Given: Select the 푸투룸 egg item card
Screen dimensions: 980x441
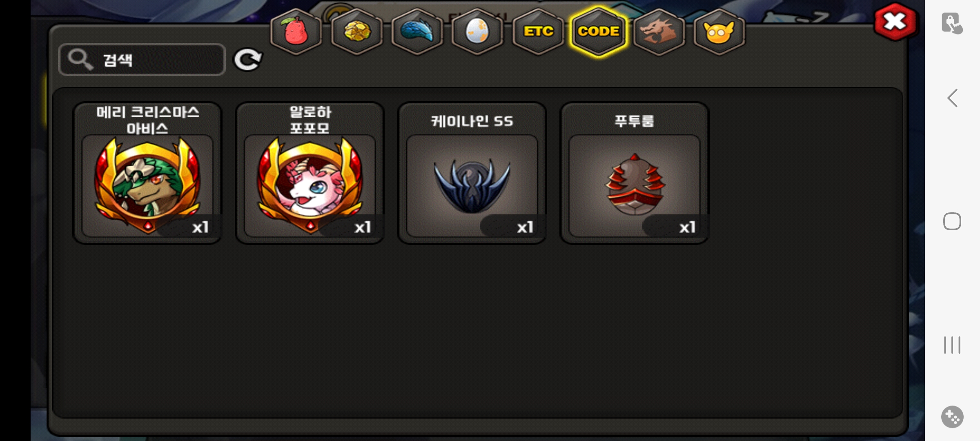Looking at the screenshot, I should pyautogui.click(x=635, y=173).
